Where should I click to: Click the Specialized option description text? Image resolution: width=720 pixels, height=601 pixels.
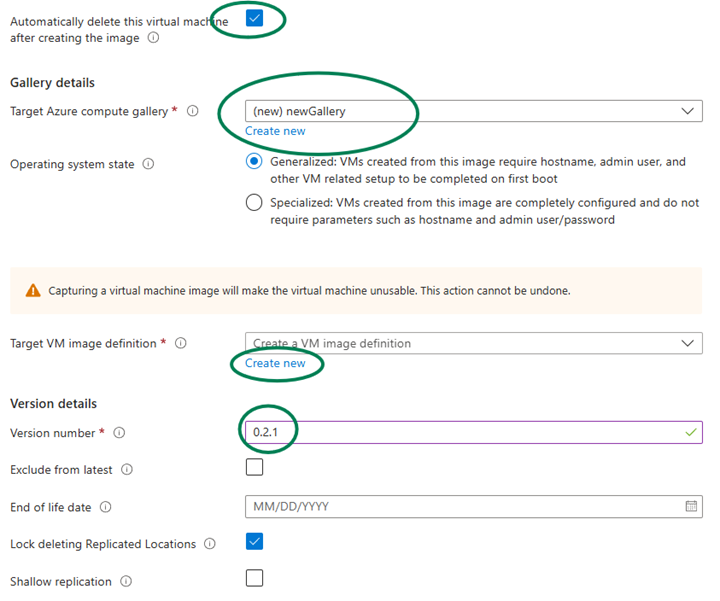(x=484, y=211)
